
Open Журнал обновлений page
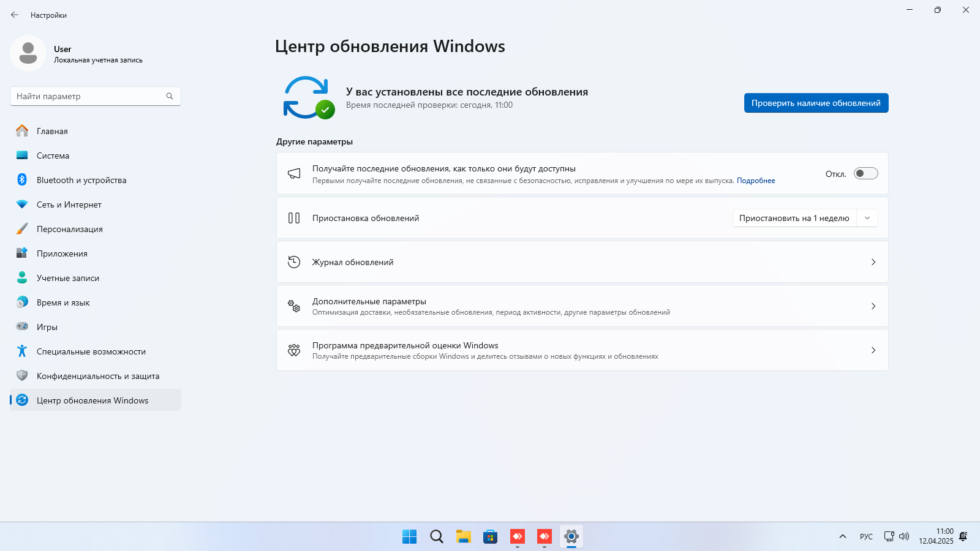coord(582,262)
